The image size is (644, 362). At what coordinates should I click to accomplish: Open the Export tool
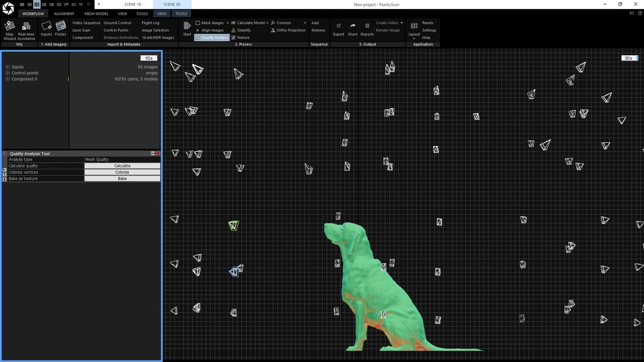[338, 29]
